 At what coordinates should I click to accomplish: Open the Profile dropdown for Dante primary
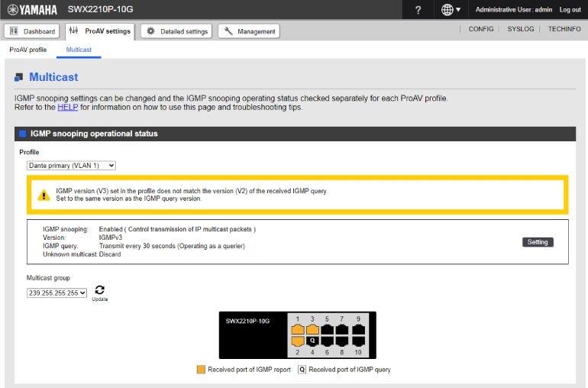[71, 165]
